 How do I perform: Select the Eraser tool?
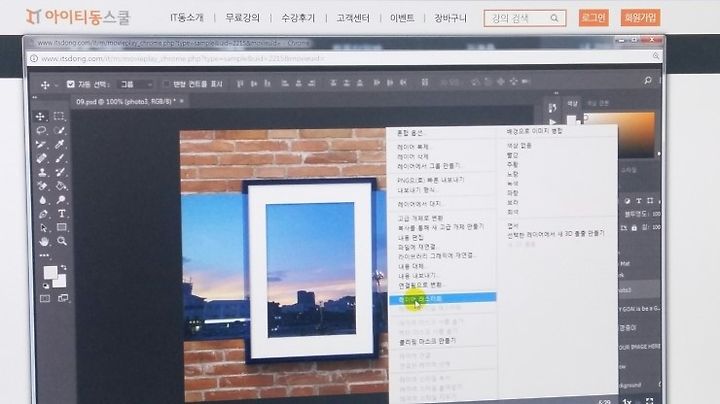coord(42,186)
